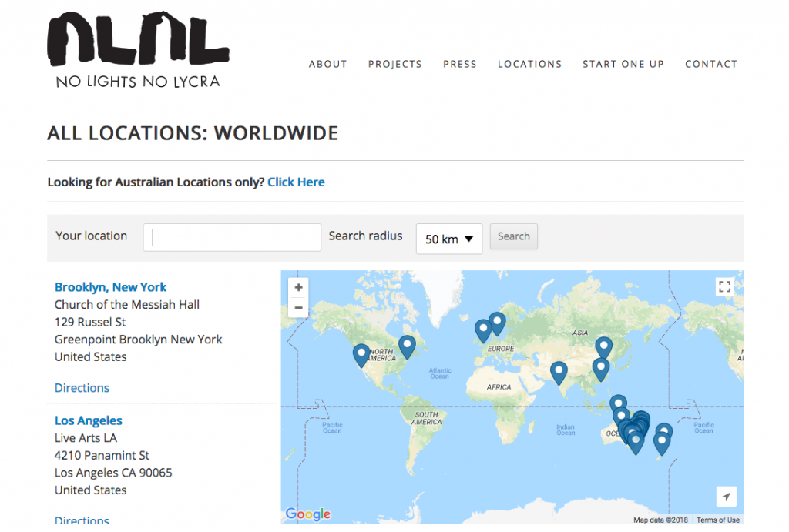The image size is (789, 532).
Task: Select the map pin over northern China
Action: [604, 349]
